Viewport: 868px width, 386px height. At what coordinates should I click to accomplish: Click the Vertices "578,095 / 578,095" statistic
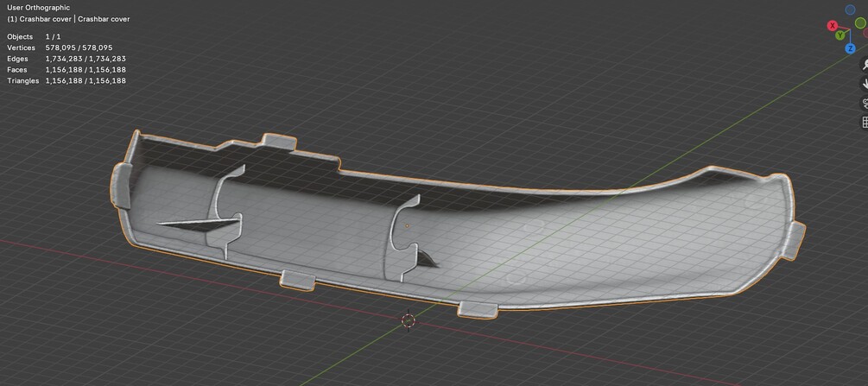coord(79,47)
